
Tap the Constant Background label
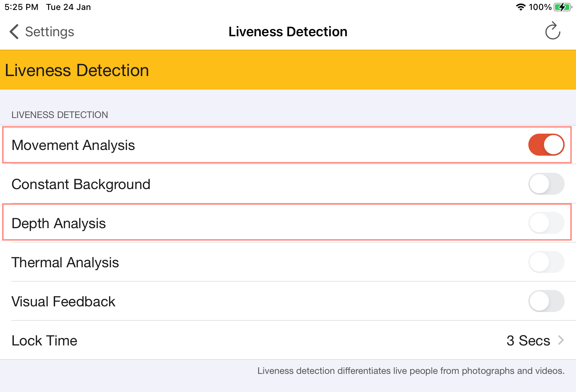[x=81, y=184]
